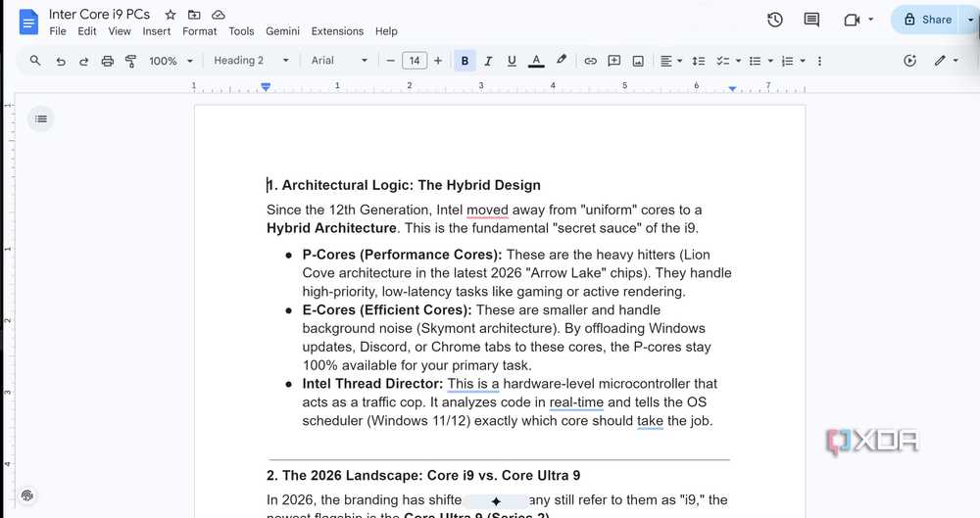
Task: Open the Format menu
Action: (x=199, y=31)
